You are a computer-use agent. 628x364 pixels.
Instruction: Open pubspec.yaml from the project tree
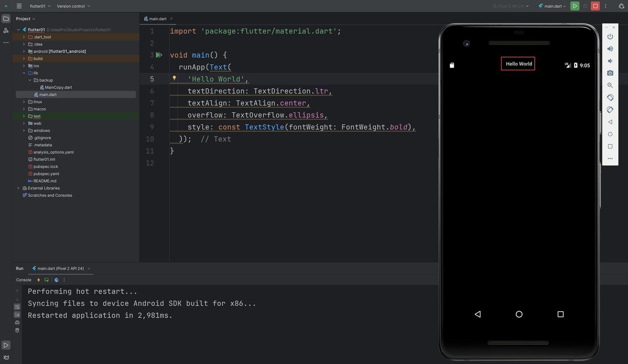[46, 174]
